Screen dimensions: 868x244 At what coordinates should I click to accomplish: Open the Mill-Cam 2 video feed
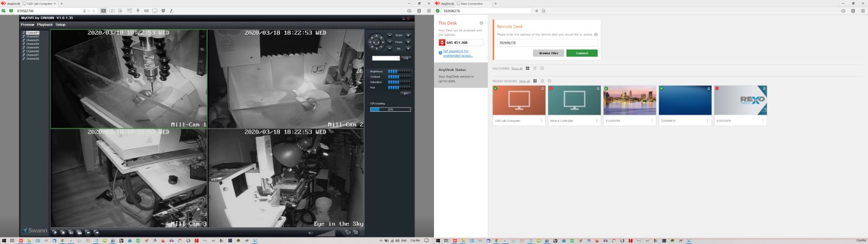(286, 79)
